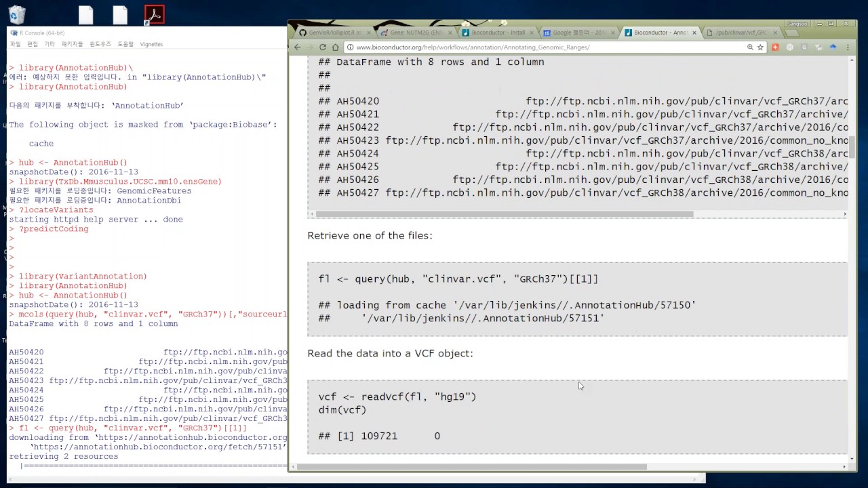The width and height of the screenshot is (868, 488).
Task: Click the AH50424 row in R Console
Action: 148,390
